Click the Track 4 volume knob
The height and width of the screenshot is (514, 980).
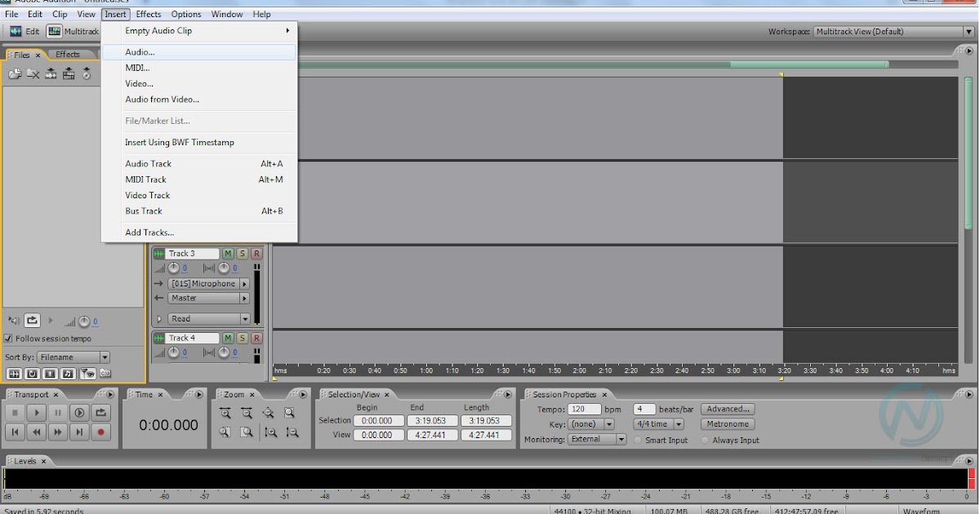click(x=173, y=352)
